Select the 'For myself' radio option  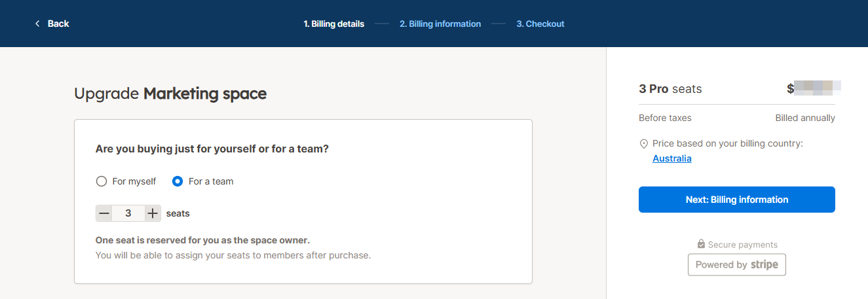(x=102, y=181)
